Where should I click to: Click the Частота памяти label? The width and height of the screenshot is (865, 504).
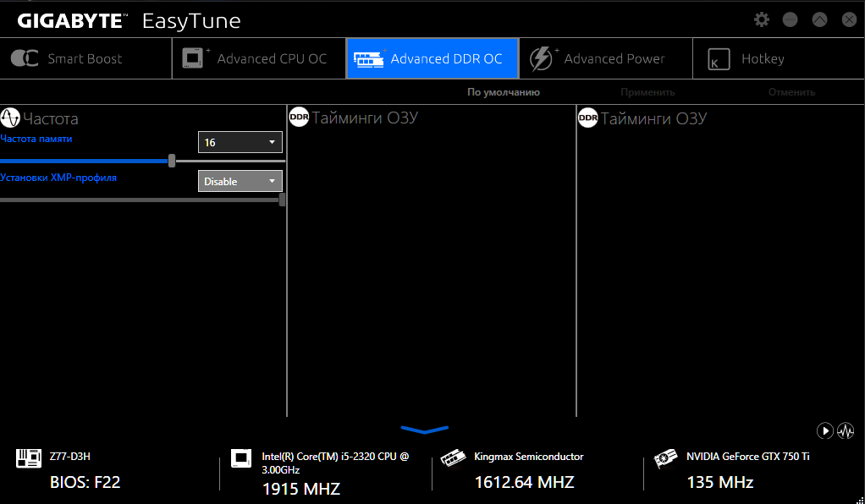pos(36,139)
